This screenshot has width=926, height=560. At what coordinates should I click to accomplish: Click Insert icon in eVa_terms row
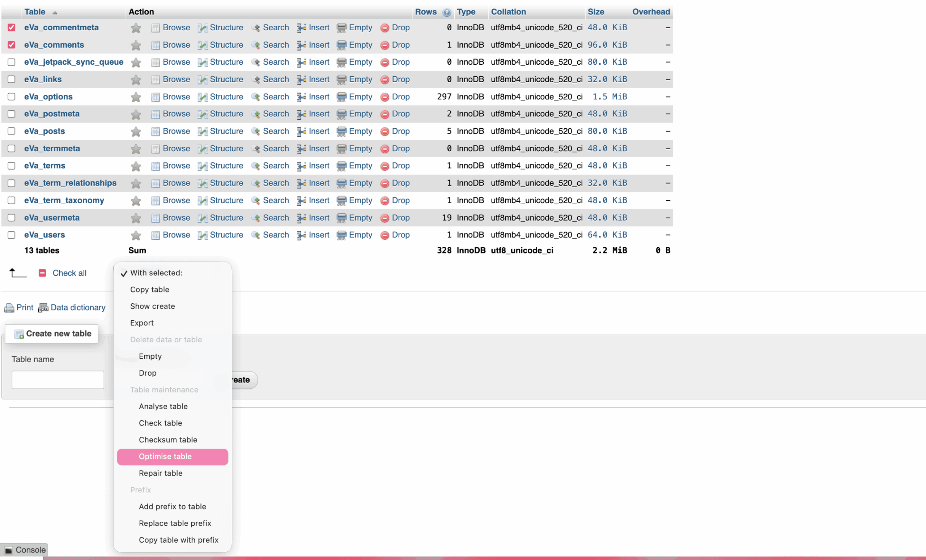301,166
